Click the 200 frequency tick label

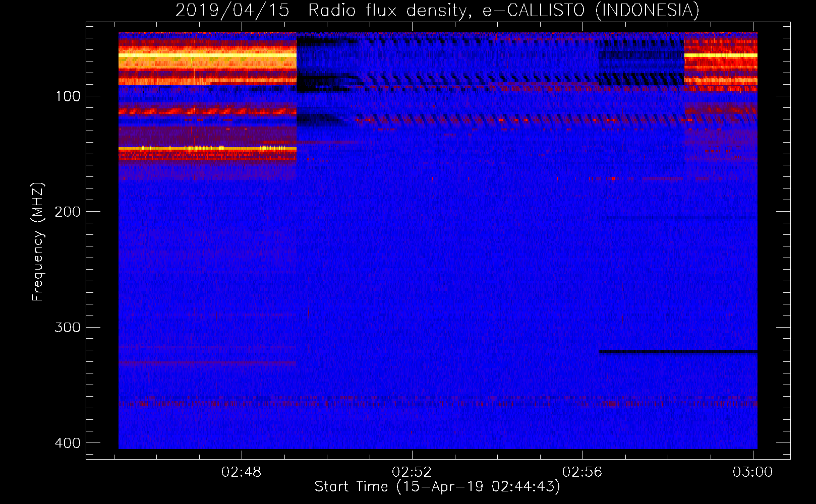click(68, 212)
